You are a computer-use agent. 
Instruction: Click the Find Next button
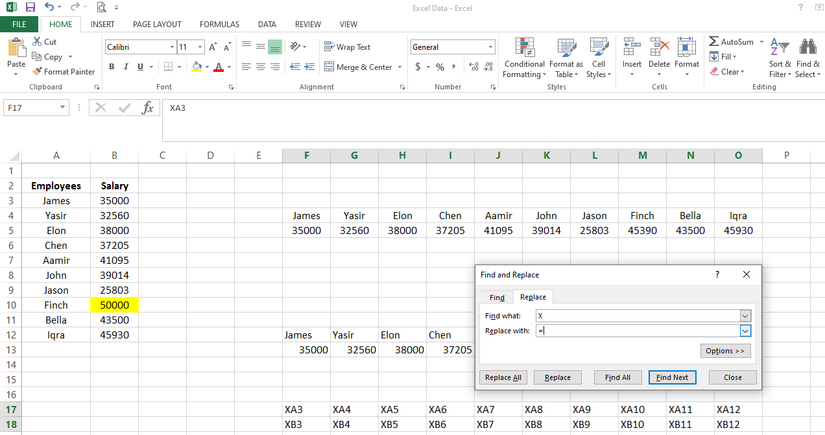click(673, 378)
